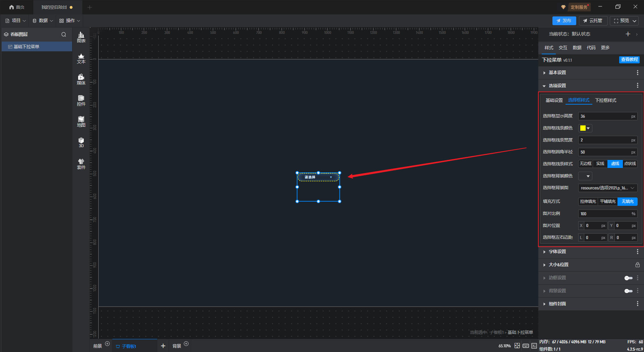This screenshot has height=352, width=644.
Task: Choose 平铺填充 fill mode
Action: coord(608,201)
